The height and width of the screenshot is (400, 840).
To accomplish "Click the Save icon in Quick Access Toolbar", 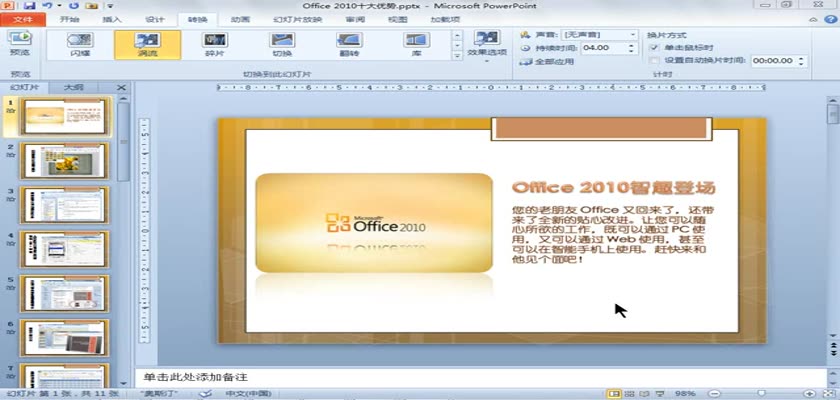I will 29,5.
